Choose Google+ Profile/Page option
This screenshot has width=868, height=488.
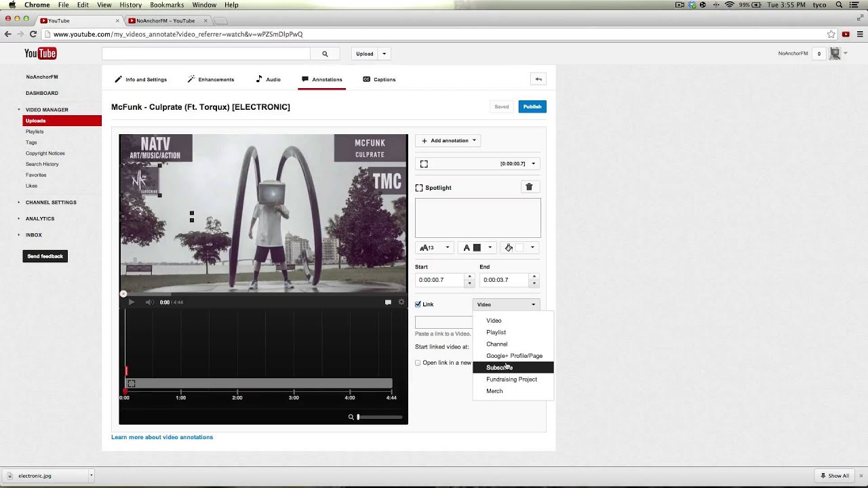point(513,356)
